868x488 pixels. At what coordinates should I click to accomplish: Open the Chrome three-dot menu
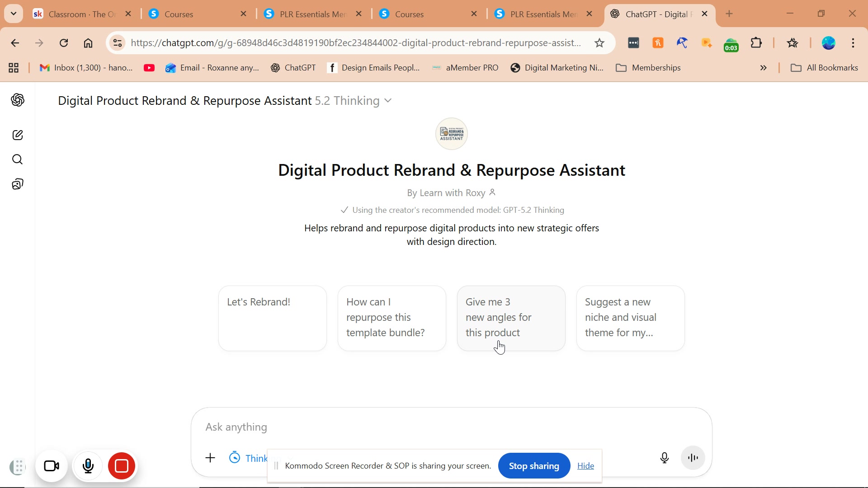coord(854,43)
